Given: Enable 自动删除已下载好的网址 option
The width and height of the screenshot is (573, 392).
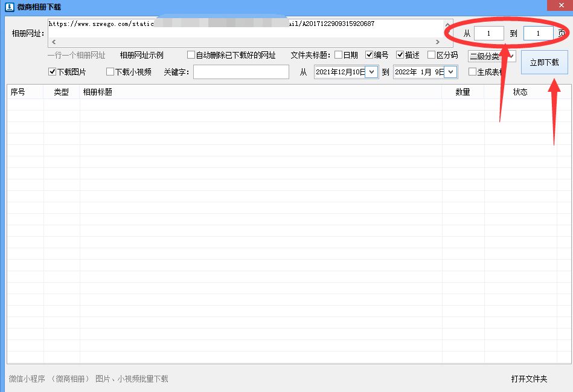Looking at the screenshot, I should pyautogui.click(x=191, y=55).
